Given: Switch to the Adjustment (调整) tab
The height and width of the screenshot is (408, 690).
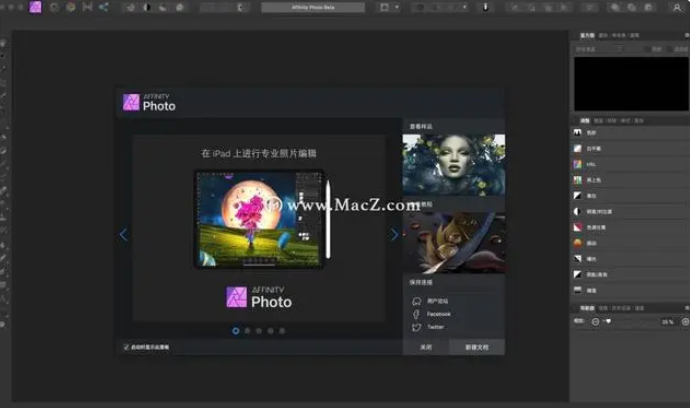Looking at the screenshot, I should point(584,121).
